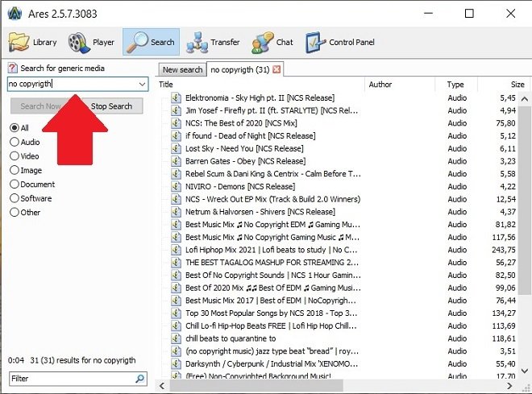This screenshot has height=394, width=532.
Task: Click audio icon of Netrum & Halvorsen - Shivers
Action: click(x=176, y=212)
